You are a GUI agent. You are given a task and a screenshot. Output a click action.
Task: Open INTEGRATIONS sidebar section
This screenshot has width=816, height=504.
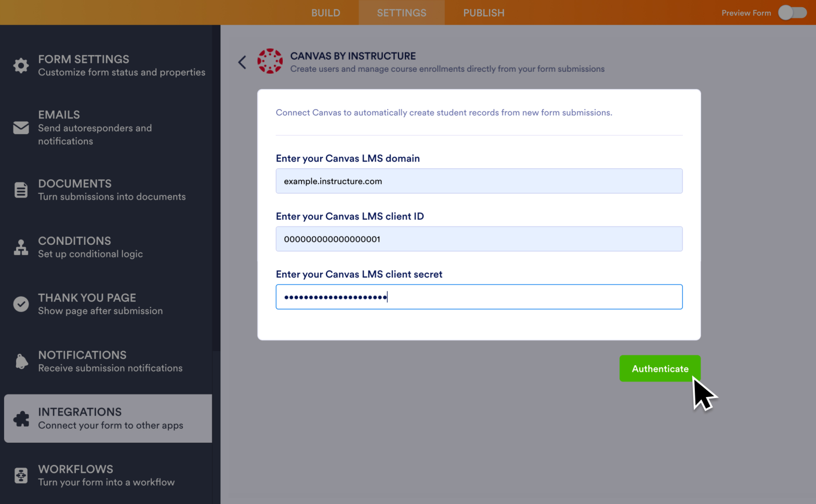pos(108,419)
